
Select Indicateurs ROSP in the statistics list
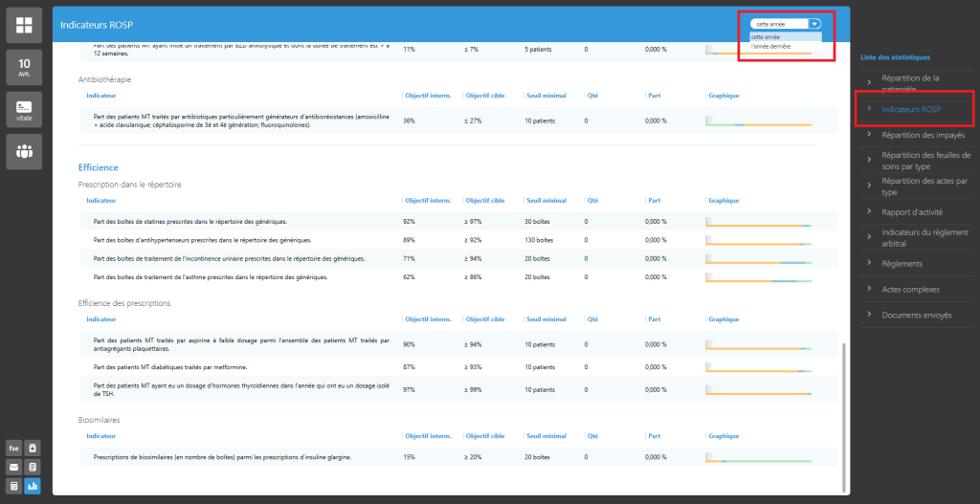[911, 109]
